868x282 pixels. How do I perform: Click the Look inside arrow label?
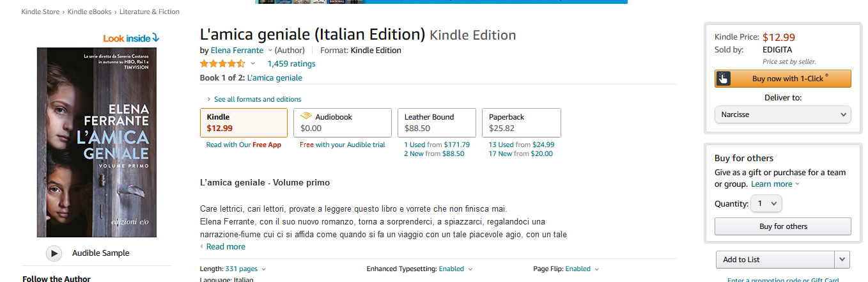pos(131,38)
